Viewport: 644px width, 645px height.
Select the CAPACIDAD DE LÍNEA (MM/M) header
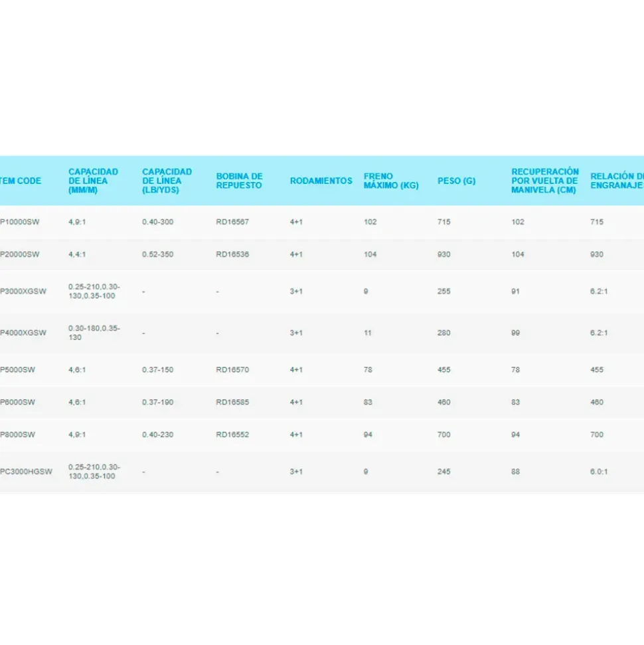click(x=94, y=181)
